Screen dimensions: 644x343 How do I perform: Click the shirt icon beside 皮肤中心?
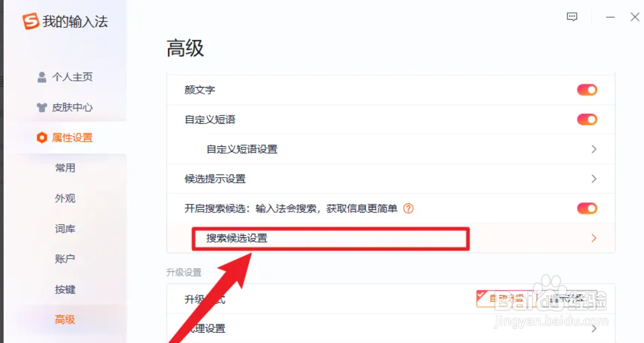pyautogui.click(x=42, y=108)
